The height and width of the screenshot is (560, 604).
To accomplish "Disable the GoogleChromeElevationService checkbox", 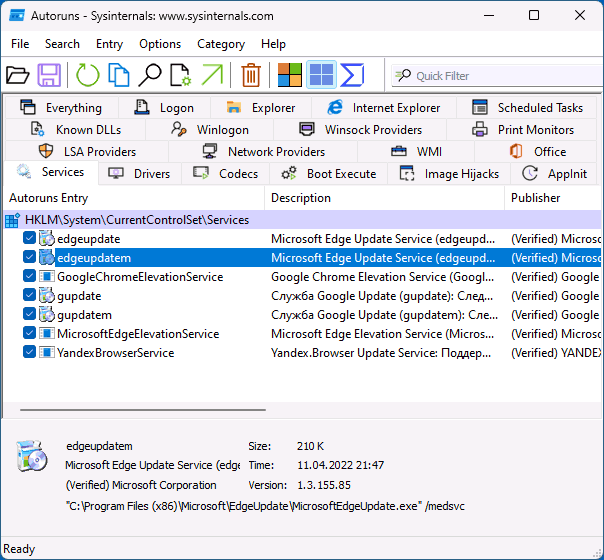I will pos(29,276).
